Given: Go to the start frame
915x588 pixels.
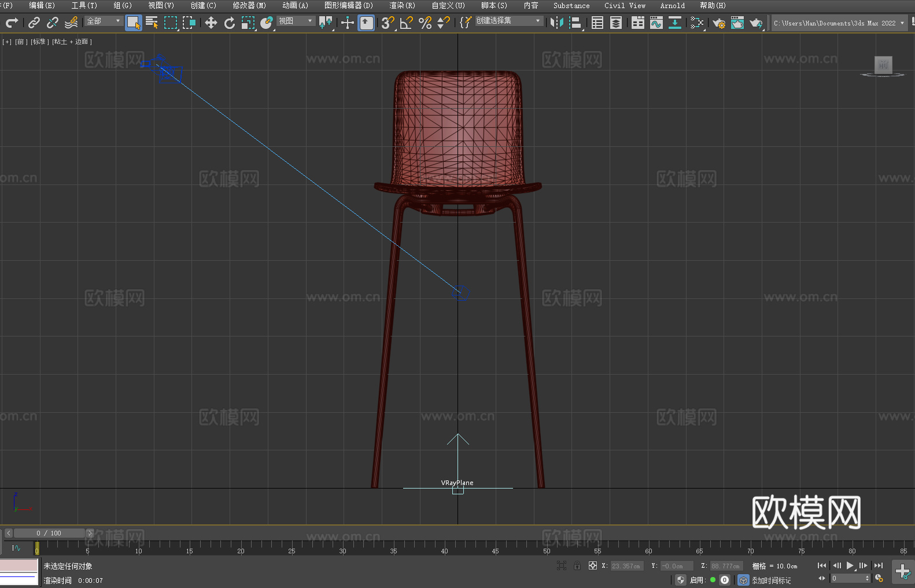Looking at the screenshot, I should (821, 565).
